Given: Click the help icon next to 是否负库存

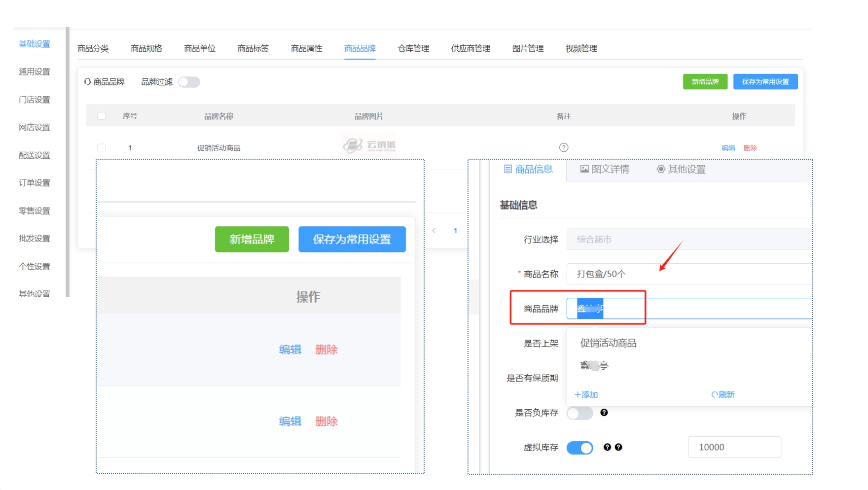Looking at the screenshot, I should 604,413.
